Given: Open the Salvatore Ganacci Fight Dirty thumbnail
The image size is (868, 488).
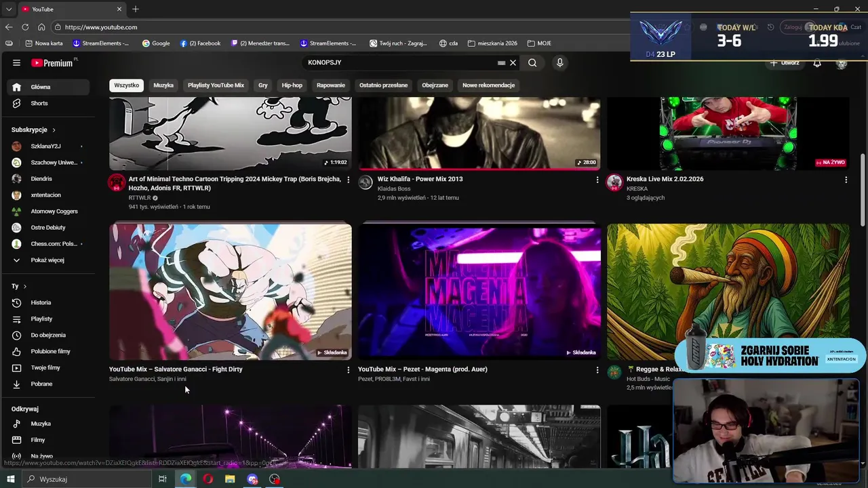Looking at the screenshot, I should [x=231, y=291].
